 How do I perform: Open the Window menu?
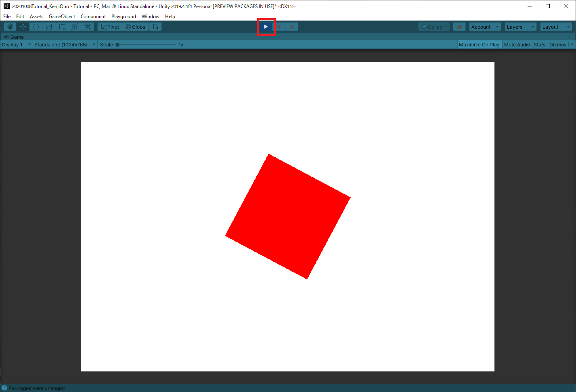150,17
